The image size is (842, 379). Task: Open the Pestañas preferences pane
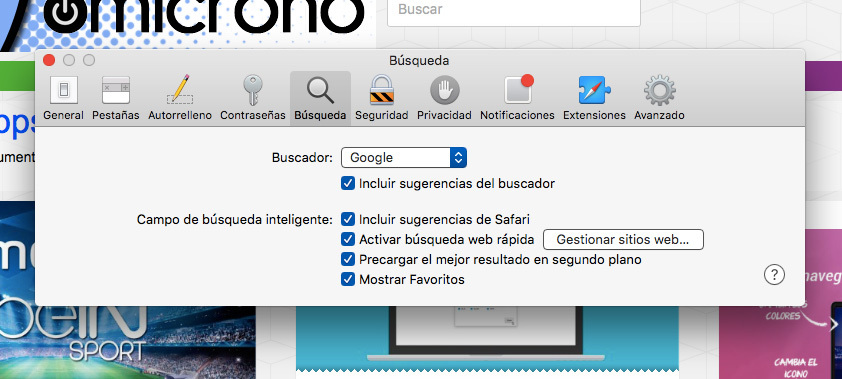(115, 98)
